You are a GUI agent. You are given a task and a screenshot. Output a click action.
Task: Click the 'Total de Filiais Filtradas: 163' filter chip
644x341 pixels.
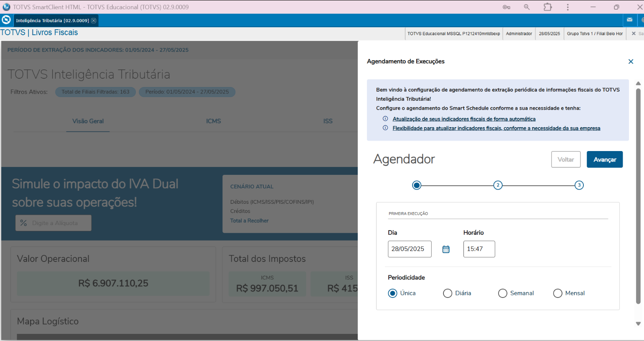pos(96,92)
